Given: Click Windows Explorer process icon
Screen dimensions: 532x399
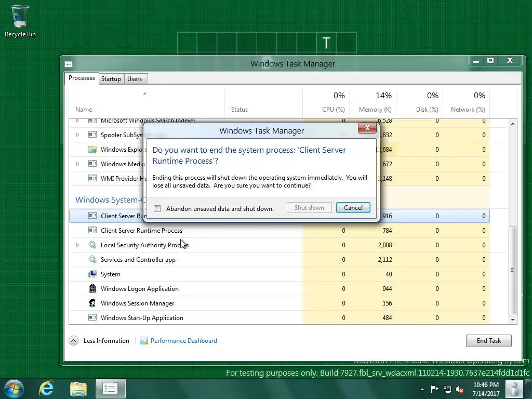Looking at the screenshot, I should 92,149.
